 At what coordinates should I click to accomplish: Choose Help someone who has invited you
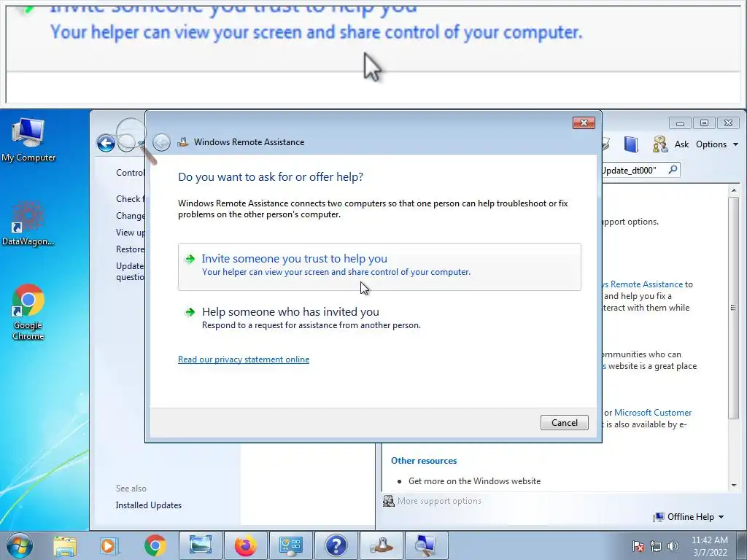[x=379, y=318]
